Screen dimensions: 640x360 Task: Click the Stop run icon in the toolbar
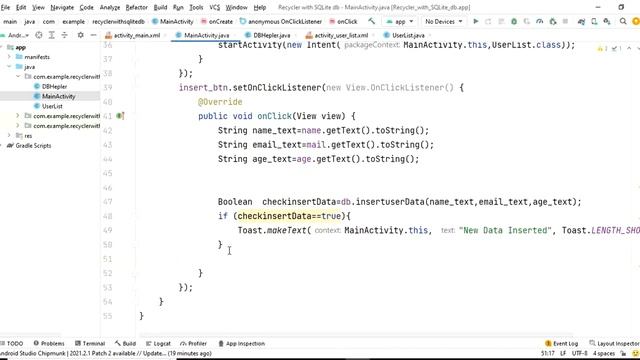[565, 21]
